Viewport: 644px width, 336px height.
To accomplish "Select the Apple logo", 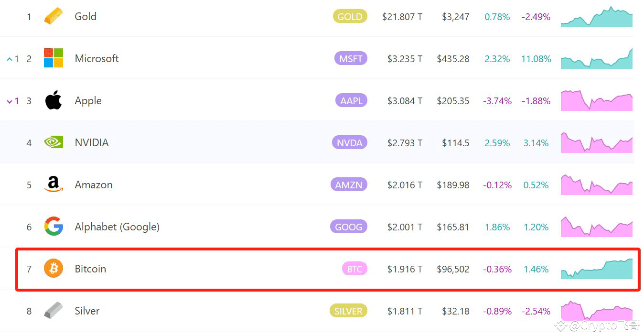I will pos(53,100).
